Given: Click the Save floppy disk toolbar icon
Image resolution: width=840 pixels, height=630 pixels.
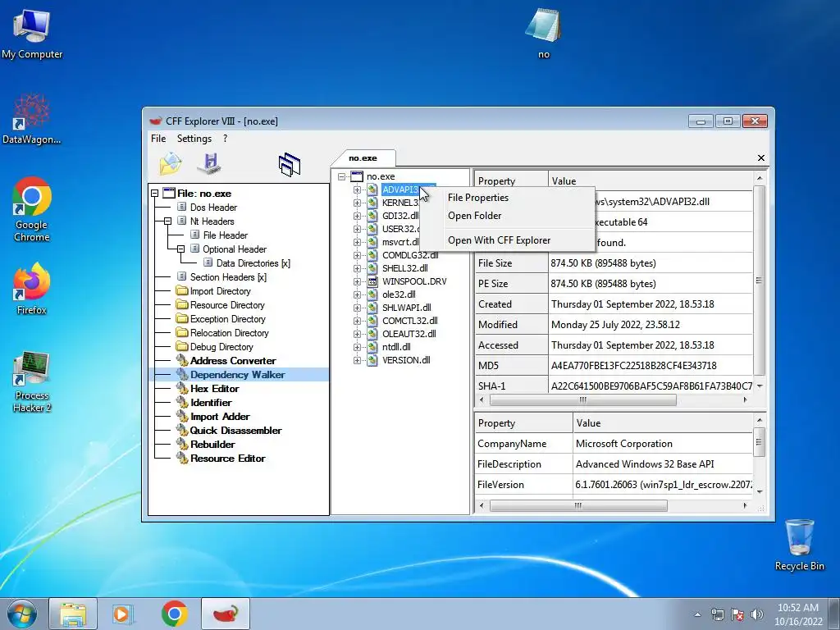Looking at the screenshot, I should point(209,163).
